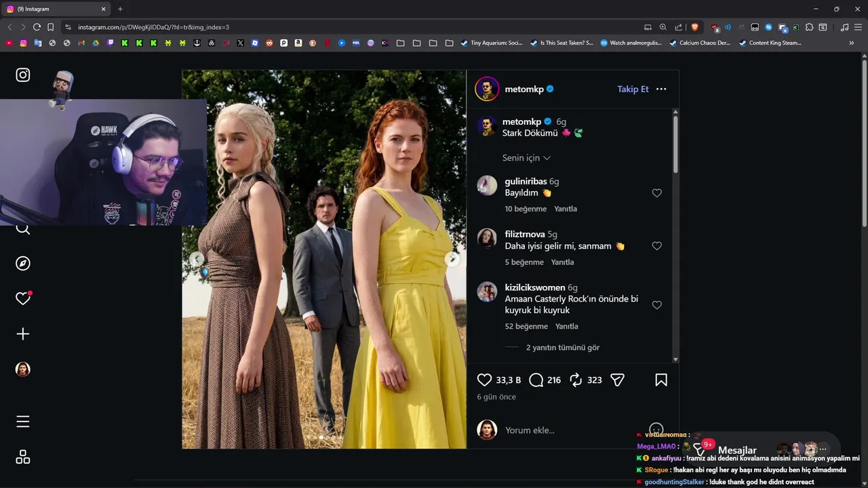Screen dimensions: 868x488
Task: Click the repost icon next to 323
Action: point(576,380)
